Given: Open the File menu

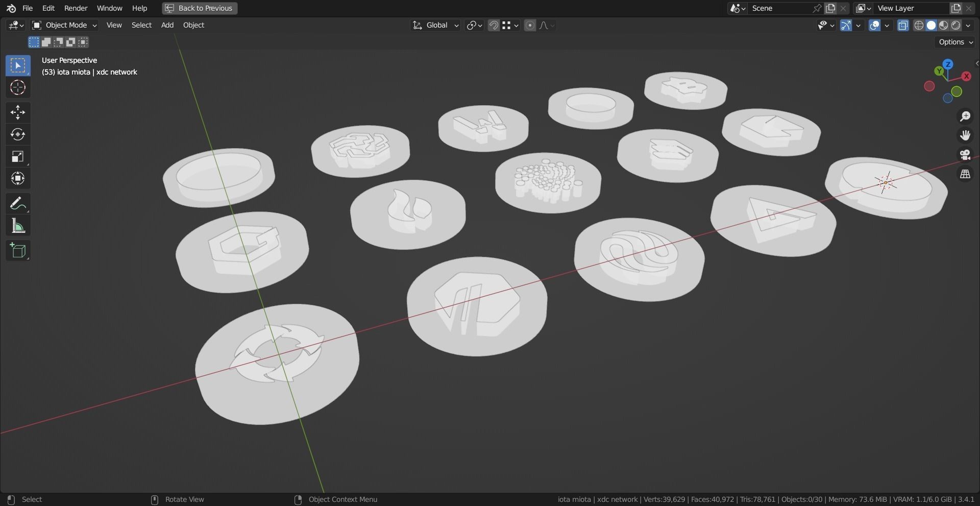Looking at the screenshot, I should tap(28, 8).
